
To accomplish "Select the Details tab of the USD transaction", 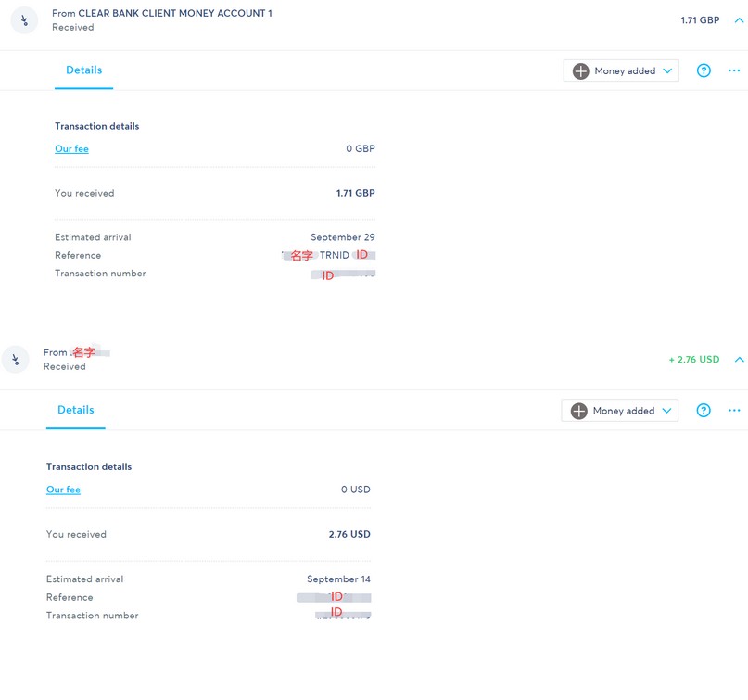I will point(76,410).
